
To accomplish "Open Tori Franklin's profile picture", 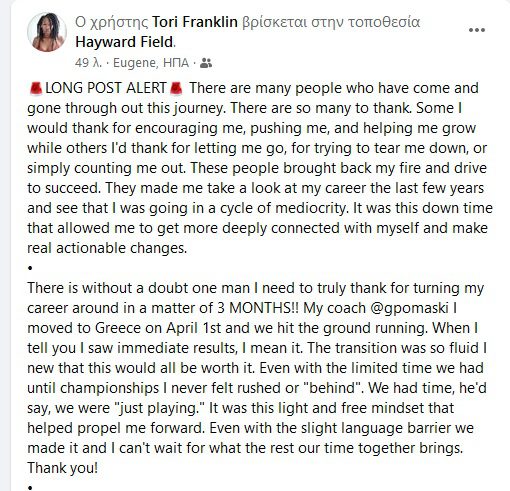I will [47, 32].
